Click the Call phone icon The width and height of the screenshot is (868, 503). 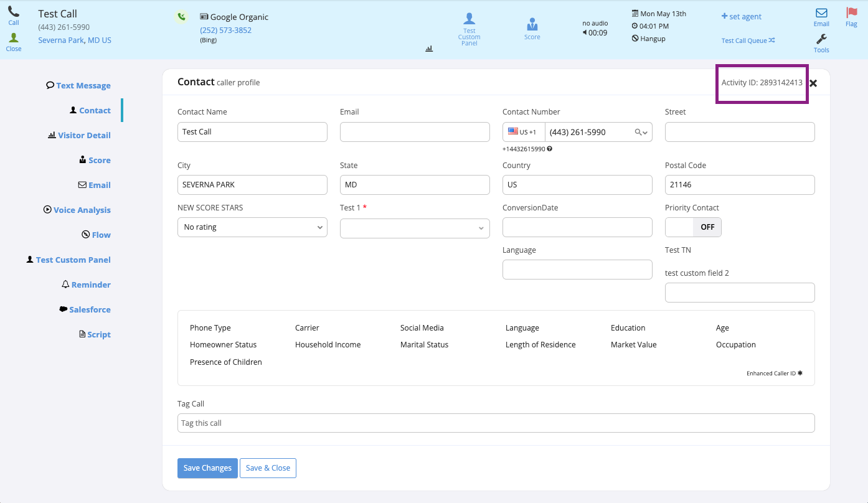[13, 12]
